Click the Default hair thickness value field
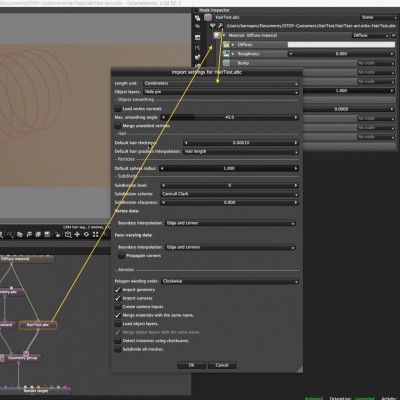 241,143
